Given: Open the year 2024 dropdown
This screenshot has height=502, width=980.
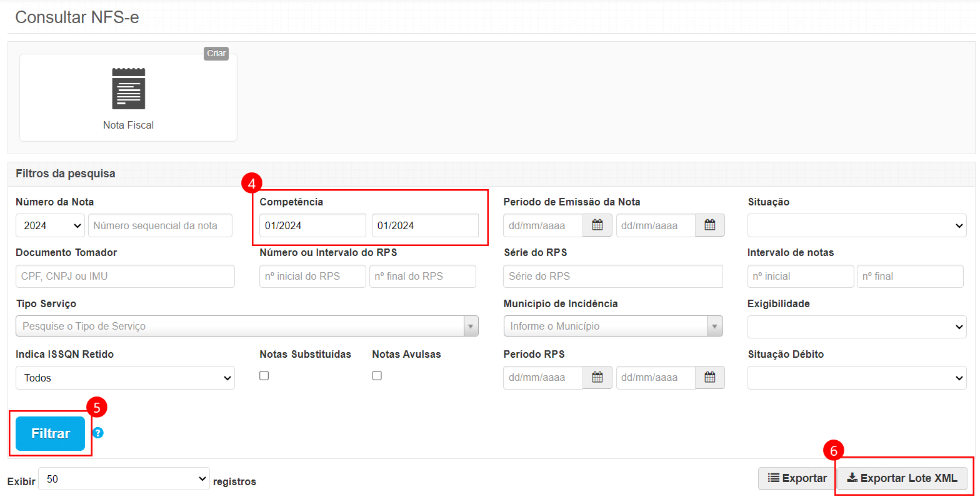Looking at the screenshot, I should coord(50,225).
